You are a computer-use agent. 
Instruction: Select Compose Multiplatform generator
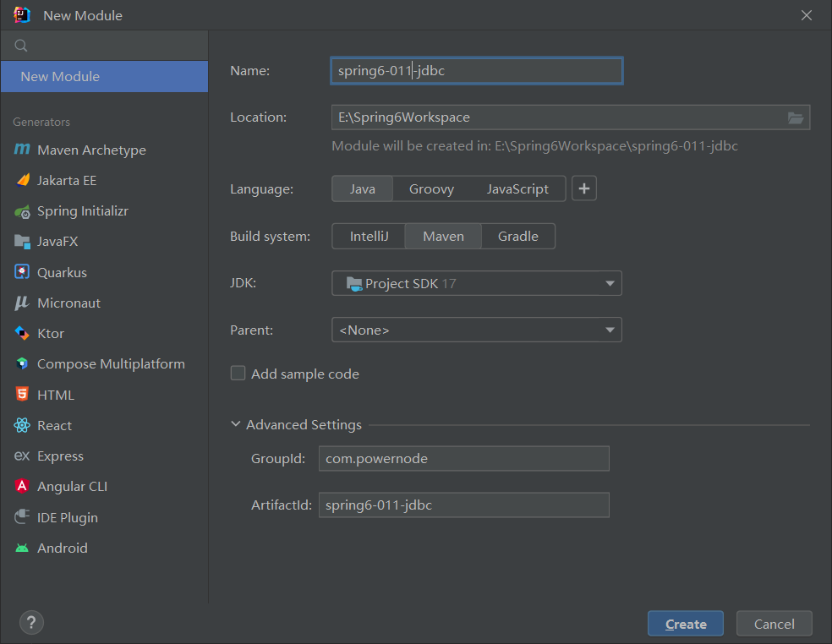tap(105, 364)
